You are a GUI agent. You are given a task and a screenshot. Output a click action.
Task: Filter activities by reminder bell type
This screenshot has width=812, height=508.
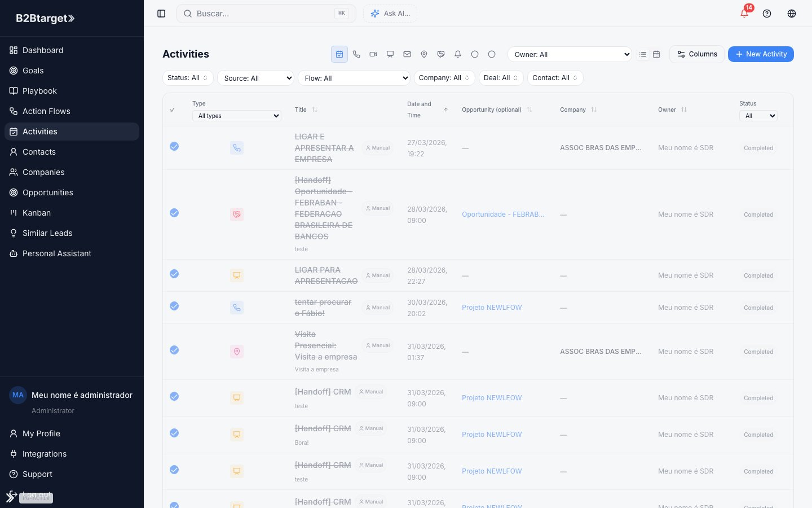(x=458, y=54)
